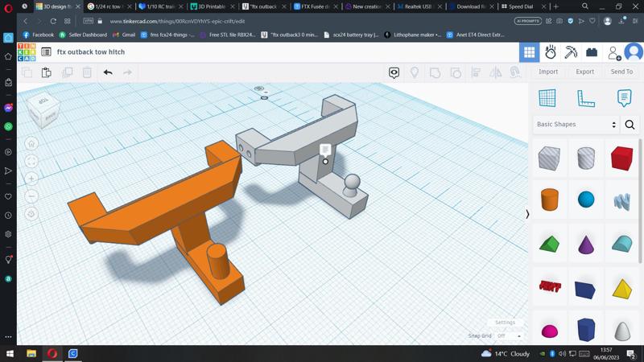Toggle the Show all eye icon
644x362 pixels.
(x=394, y=72)
